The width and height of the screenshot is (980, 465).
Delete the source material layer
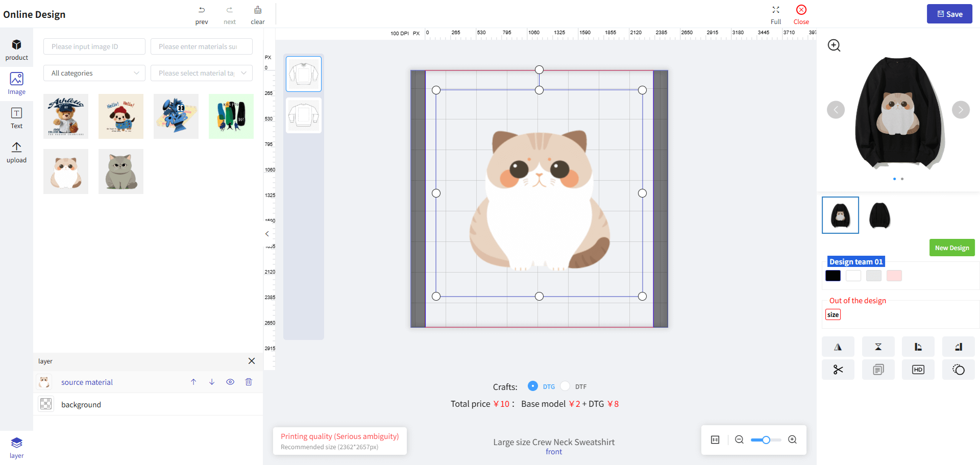coord(249,382)
